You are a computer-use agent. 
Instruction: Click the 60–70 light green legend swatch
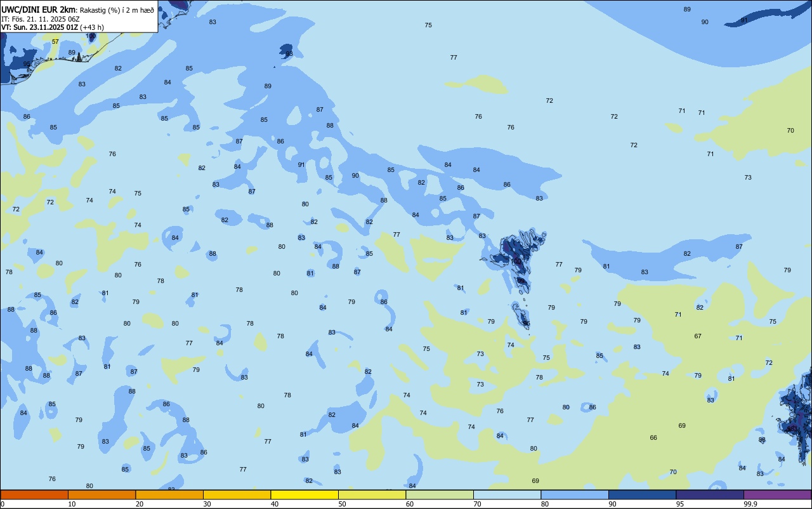(x=440, y=494)
